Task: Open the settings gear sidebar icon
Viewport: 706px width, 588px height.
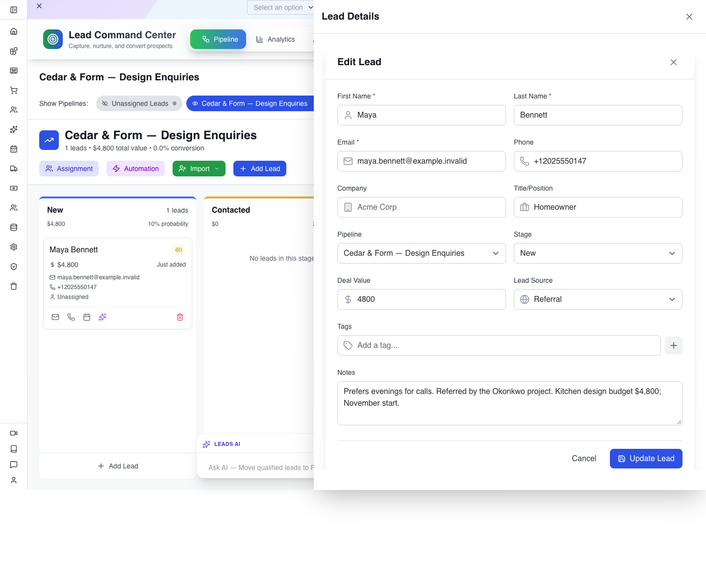Action: click(14, 247)
